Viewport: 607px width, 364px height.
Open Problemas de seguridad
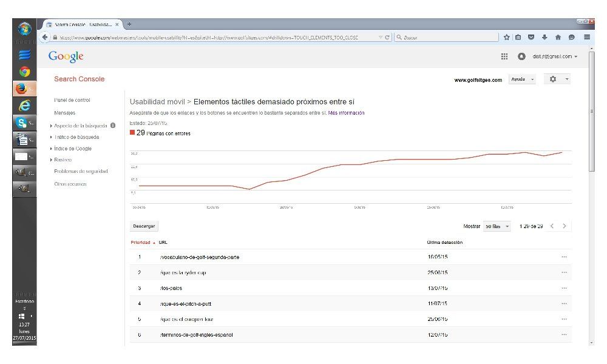click(81, 171)
